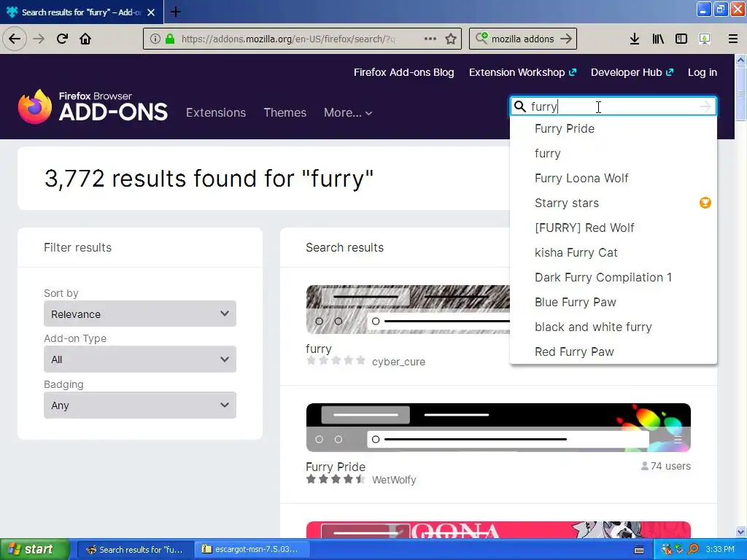Expand the More... navigation menu

tap(348, 112)
